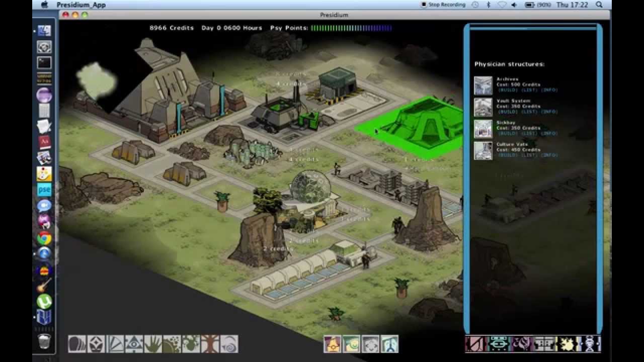Choose the green sunburst power icon
This screenshot has height=362, width=644.
point(172,344)
